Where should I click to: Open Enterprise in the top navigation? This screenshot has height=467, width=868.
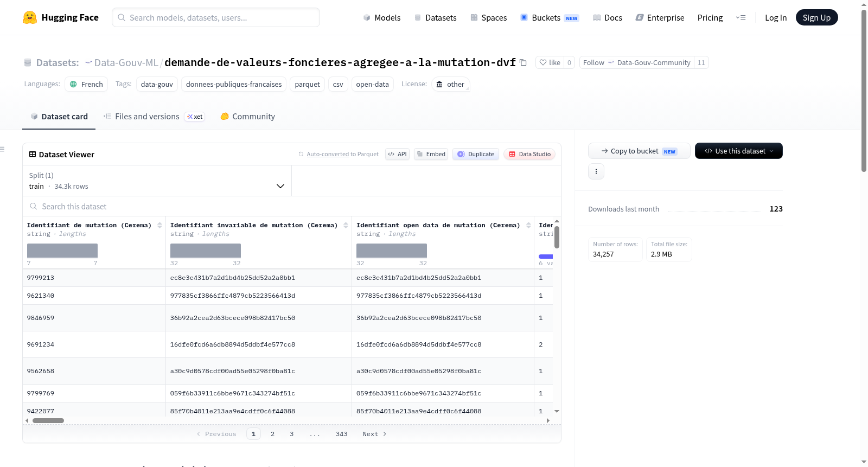pos(660,17)
